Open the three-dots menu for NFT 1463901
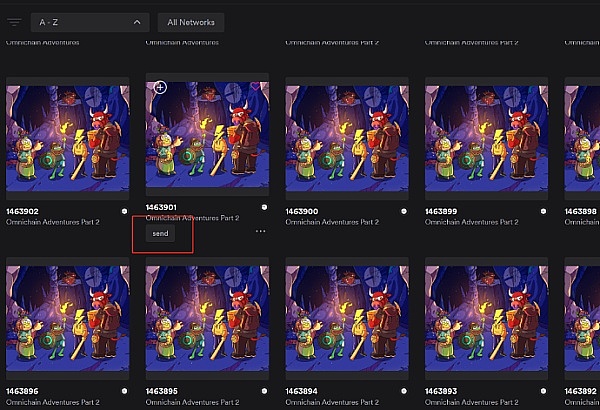 (x=261, y=231)
